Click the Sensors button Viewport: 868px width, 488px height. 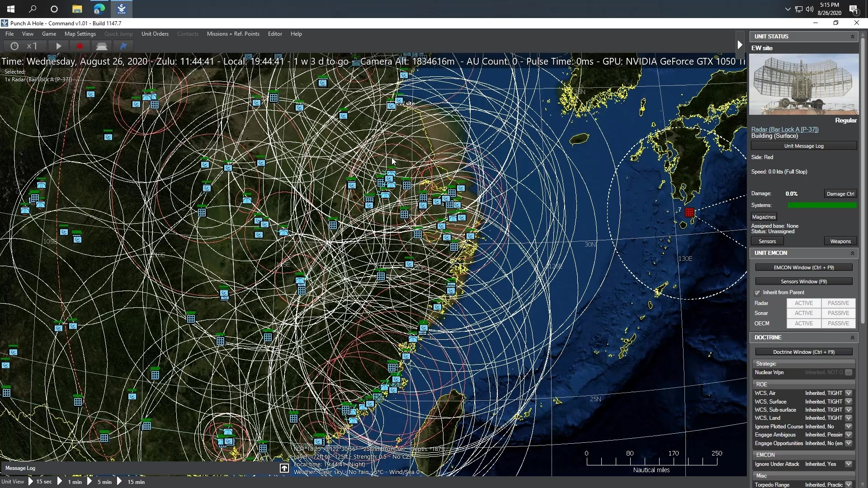click(767, 241)
